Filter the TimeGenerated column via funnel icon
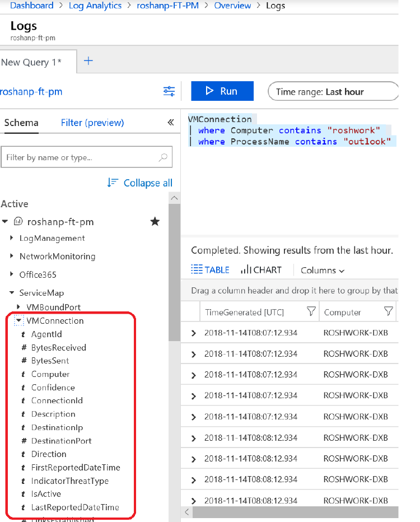The height and width of the screenshot is (522, 420). 311,311
